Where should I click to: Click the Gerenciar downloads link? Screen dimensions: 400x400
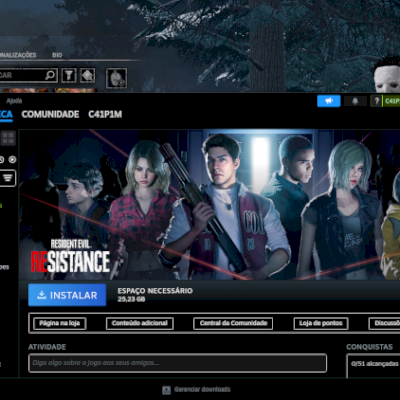coord(202,389)
